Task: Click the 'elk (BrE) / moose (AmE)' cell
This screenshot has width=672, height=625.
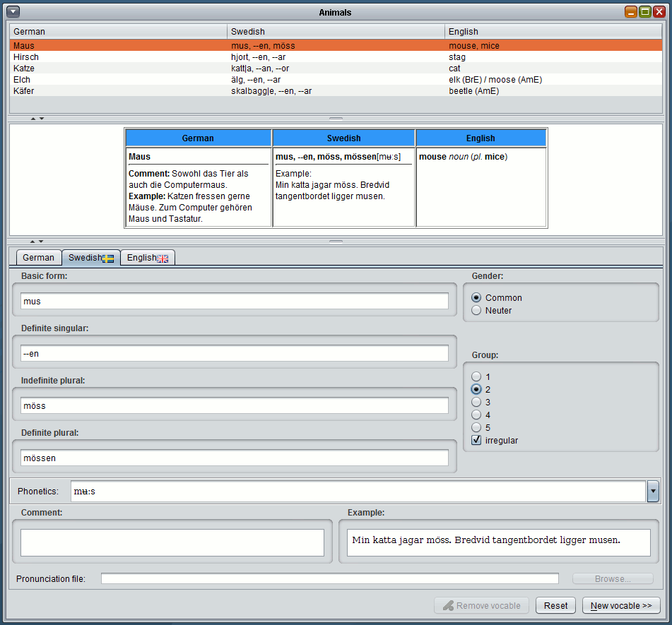Action: (x=554, y=79)
